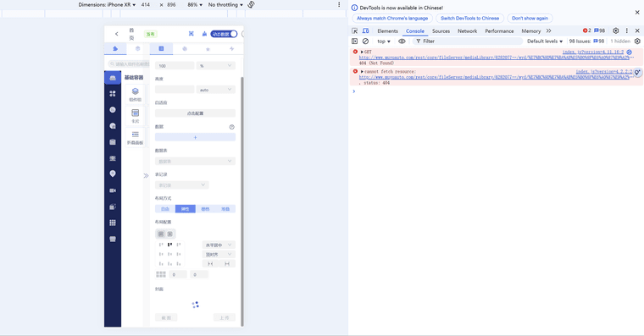Screen dimensions: 644x336
Task: Select the second layout direction toggle under 布局配置
Action: (169, 234)
